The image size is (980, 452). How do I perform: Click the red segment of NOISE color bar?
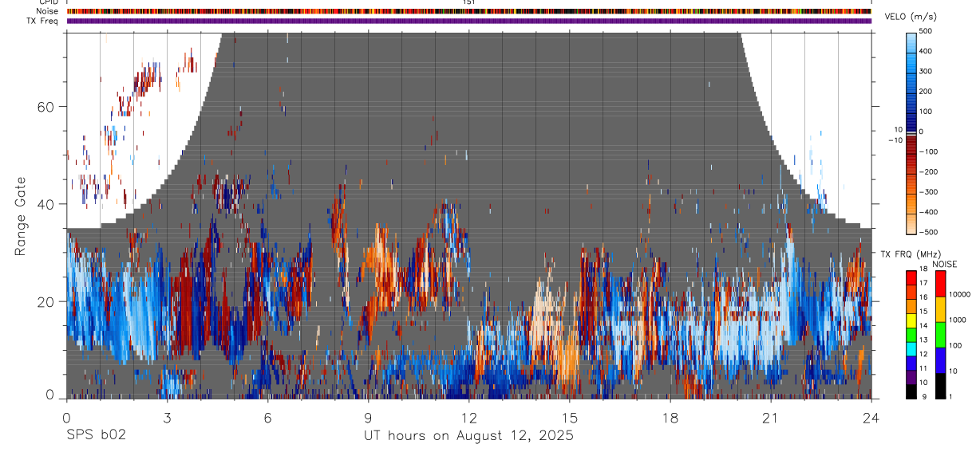[939, 283]
